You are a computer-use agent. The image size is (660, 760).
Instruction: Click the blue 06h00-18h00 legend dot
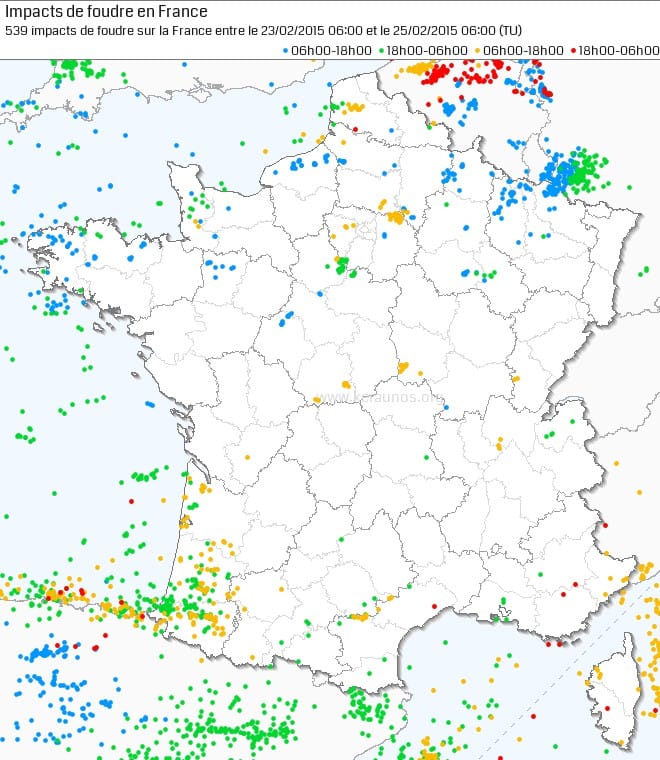point(286,48)
